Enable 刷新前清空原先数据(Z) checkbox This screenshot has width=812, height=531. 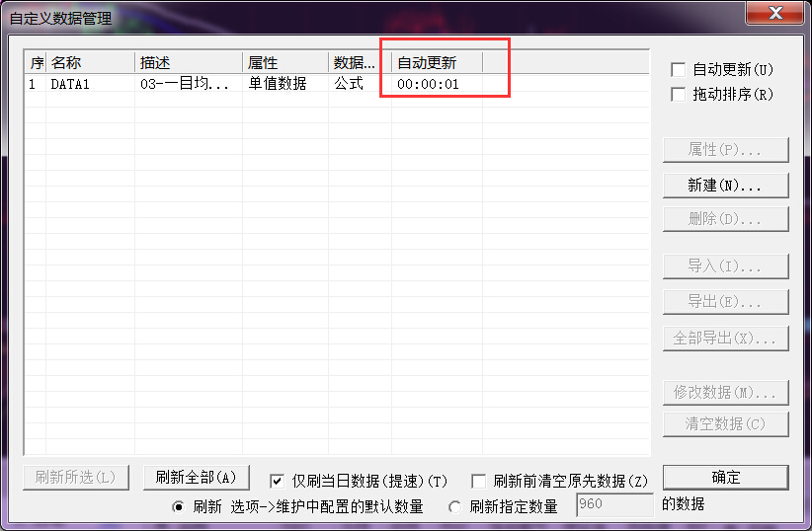pyautogui.click(x=479, y=482)
